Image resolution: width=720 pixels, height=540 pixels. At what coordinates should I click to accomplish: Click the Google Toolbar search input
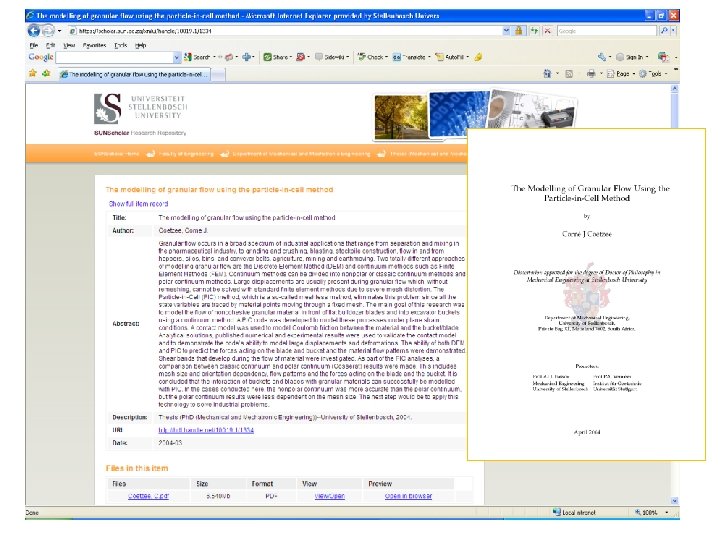click(114, 57)
